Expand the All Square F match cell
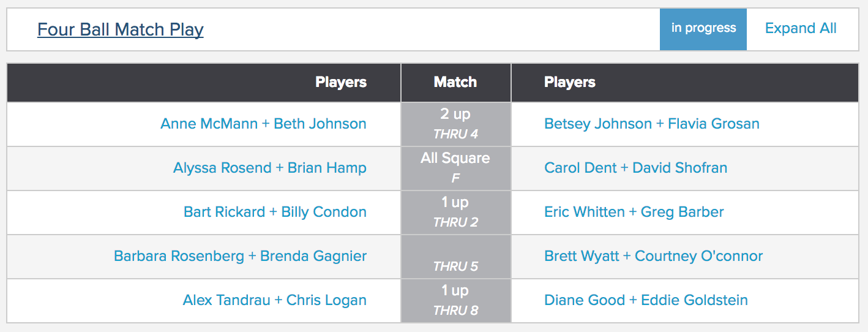The width and height of the screenshot is (868, 332). point(456,168)
